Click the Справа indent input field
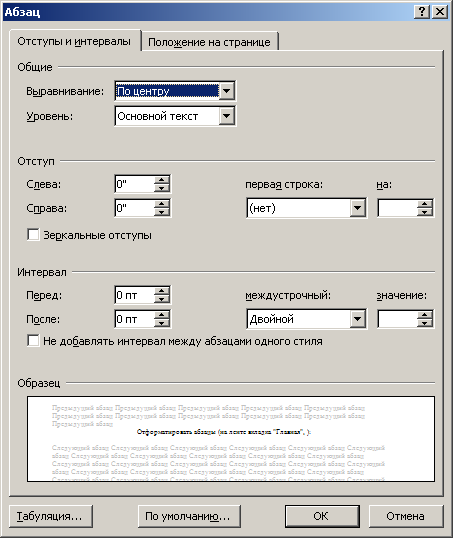This screenshot has width=453, height=538. 135,208
